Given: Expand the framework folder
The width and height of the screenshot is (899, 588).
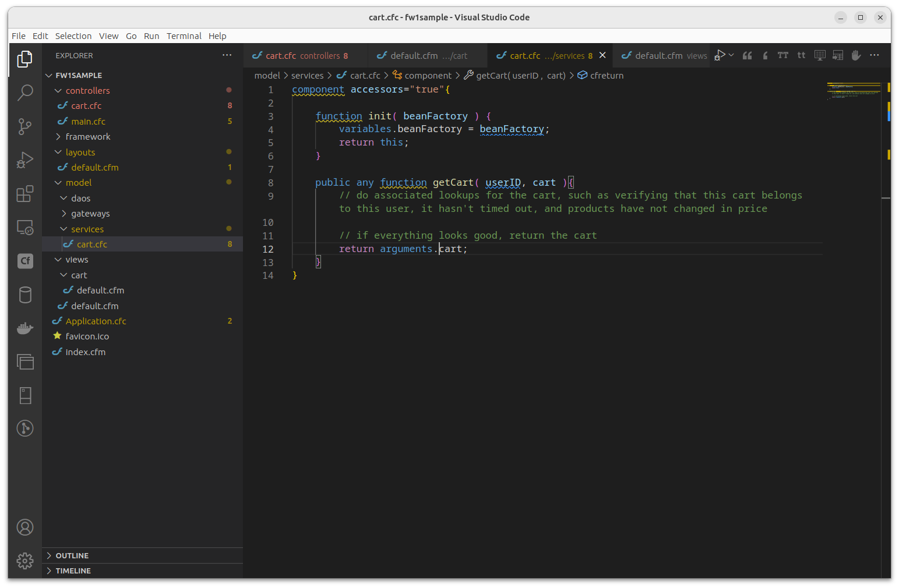Looking at the screenshot, I should click(87, 136).
